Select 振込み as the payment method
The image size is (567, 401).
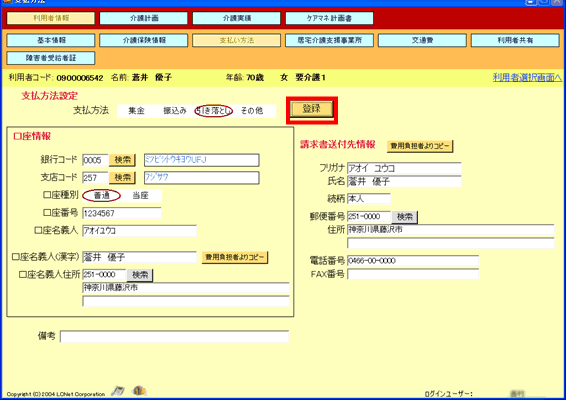pos(175,111)
